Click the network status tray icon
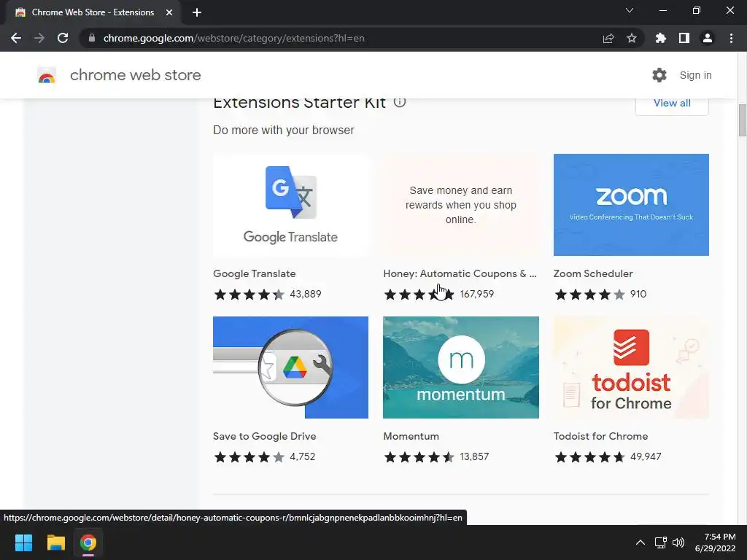This screenshot has width=747, height=560. [660, 542]
